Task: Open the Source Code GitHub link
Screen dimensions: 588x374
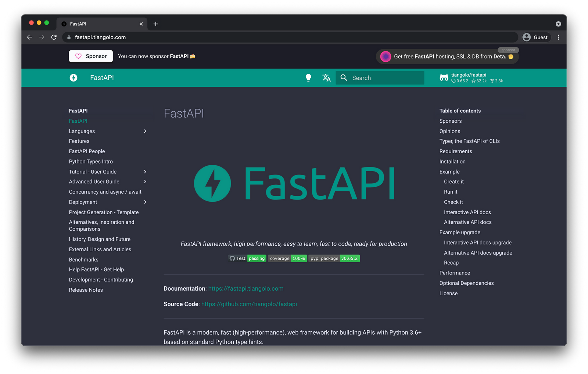Action: coord(249,304)
